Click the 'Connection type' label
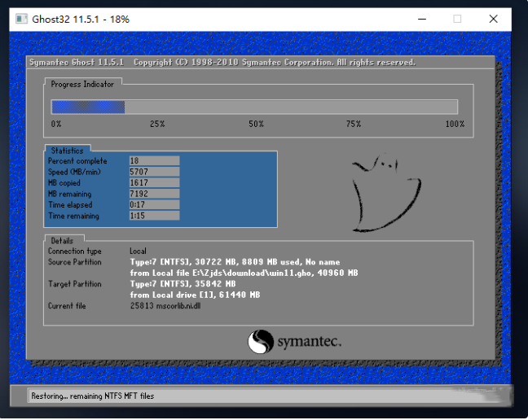This screenshot has height=420, width=528. [75, 252]
